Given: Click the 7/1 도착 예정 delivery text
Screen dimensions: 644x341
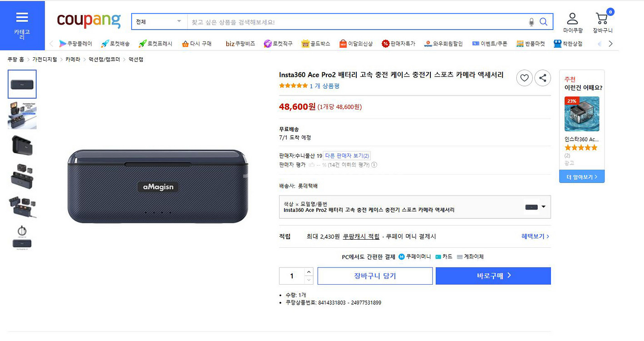Looking at the screenshot, I should coord(295,137).
